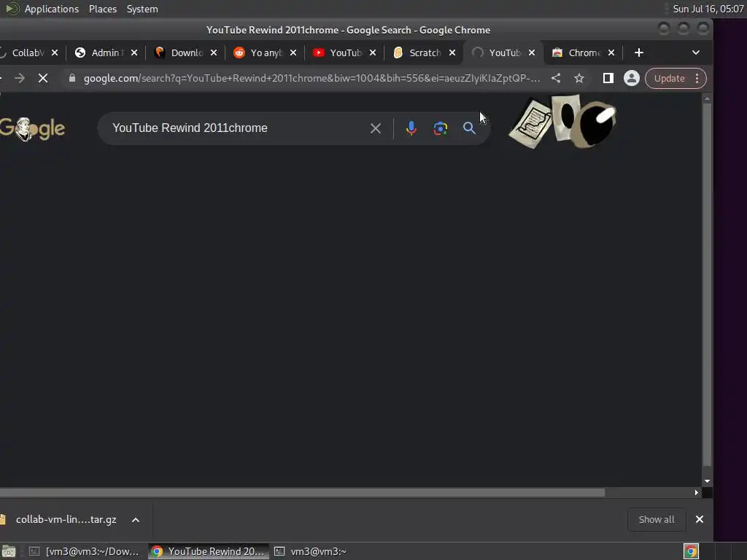
Task: Open site information via lock icon
Action: click(x=72, y=78)
